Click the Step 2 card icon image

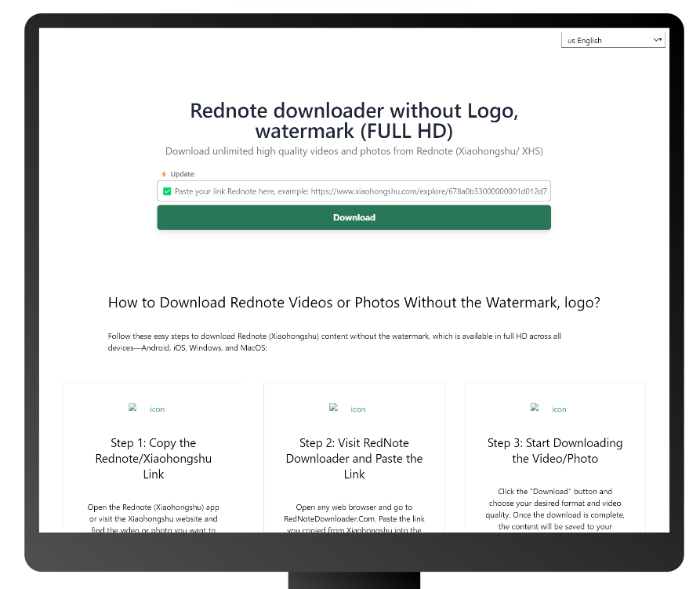point(347,409)
